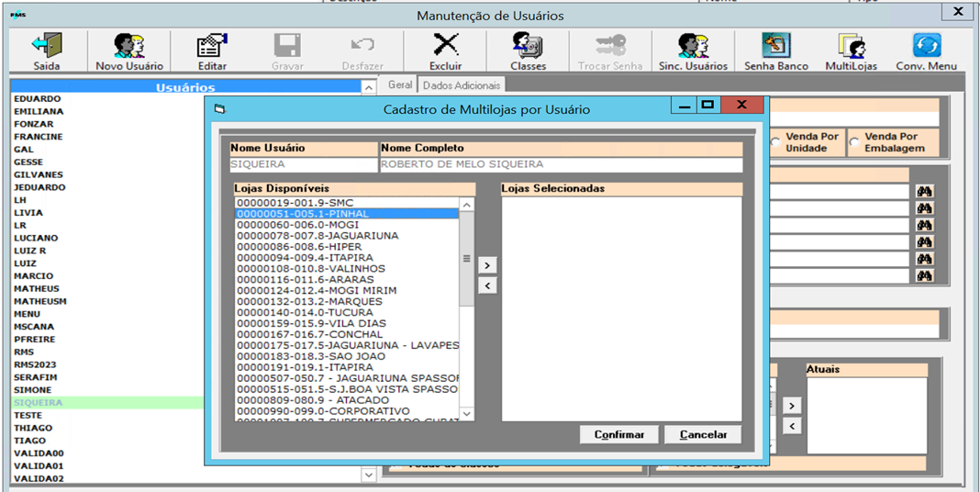Click down arrow of Lojas Disponíveis list
This screenshot has height=492, width=980.
(467, 414)
